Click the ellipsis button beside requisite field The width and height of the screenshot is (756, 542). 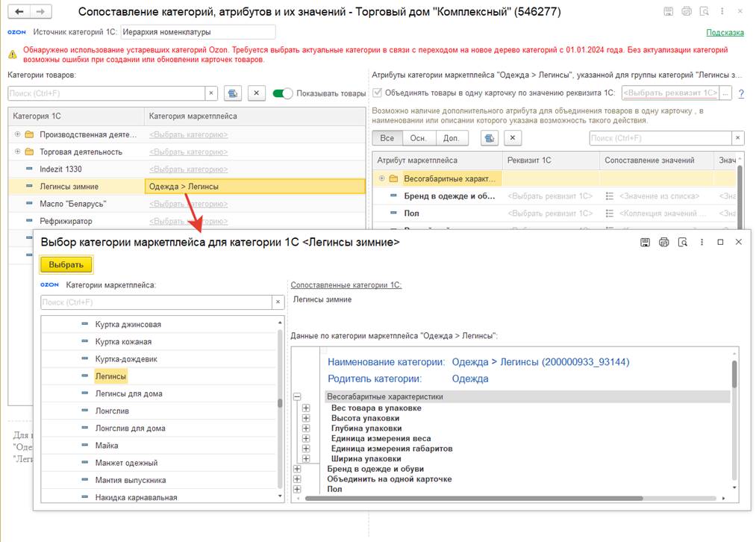(725, 93)
